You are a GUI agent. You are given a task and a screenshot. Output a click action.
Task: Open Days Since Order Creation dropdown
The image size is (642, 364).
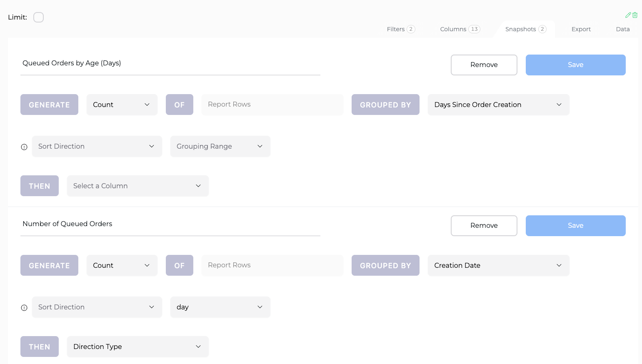tap(499, 105)
